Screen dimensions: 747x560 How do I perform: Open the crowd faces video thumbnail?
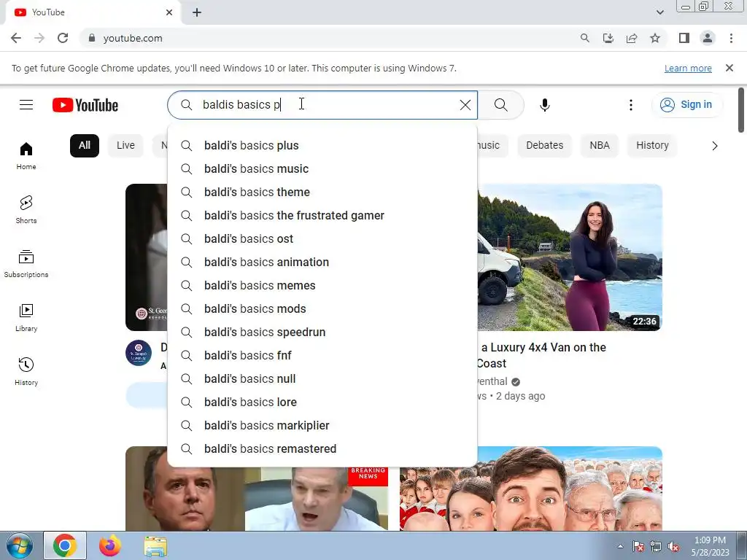(531, 489)
